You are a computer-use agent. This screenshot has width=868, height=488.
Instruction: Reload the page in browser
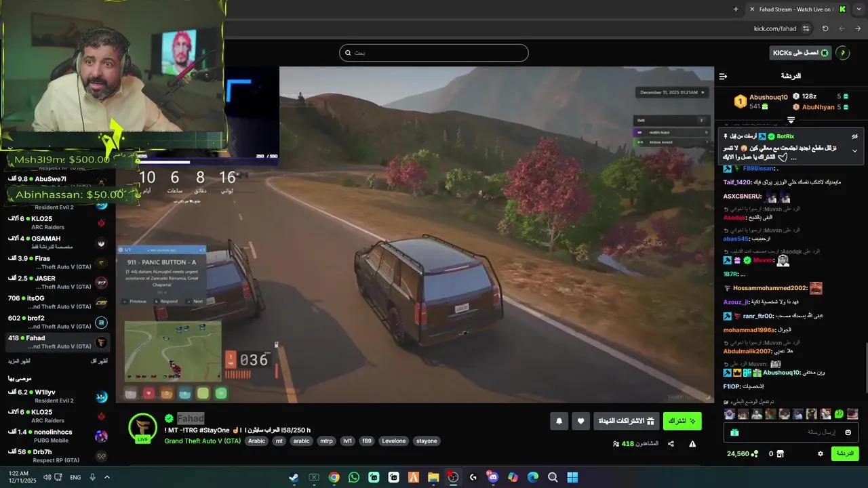(825, 28)
